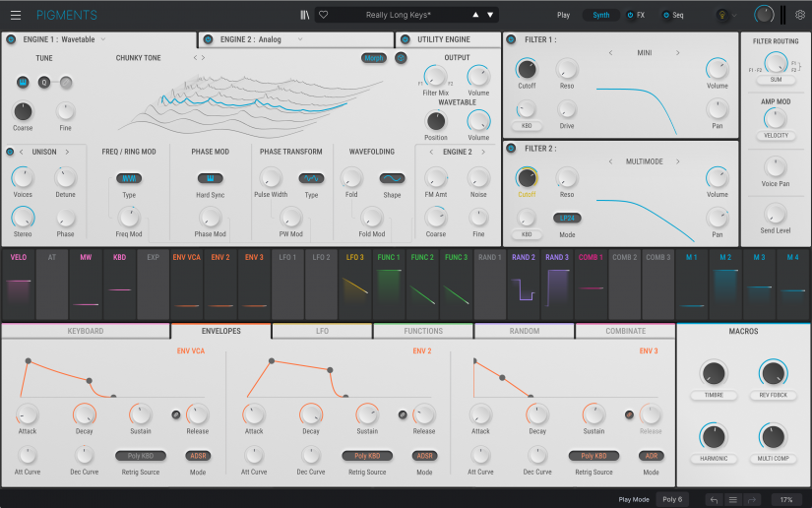Open the hamburger main menu
This screenshot has height=508, width=812.
[16, 15]
